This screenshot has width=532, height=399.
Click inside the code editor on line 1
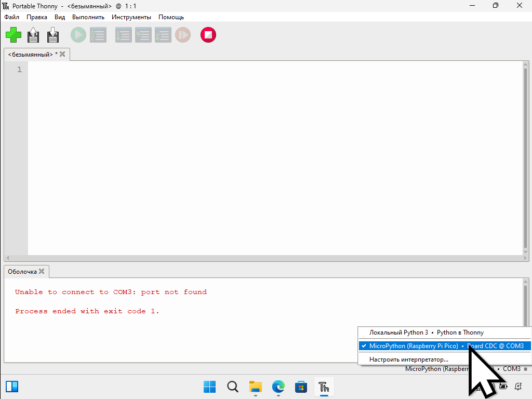click(x=275, y=70)
